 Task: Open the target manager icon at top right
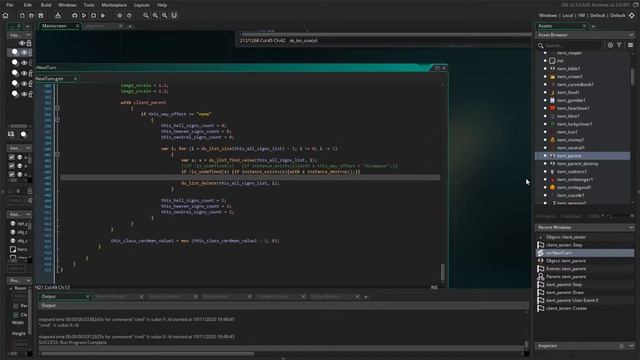point(632,16)
